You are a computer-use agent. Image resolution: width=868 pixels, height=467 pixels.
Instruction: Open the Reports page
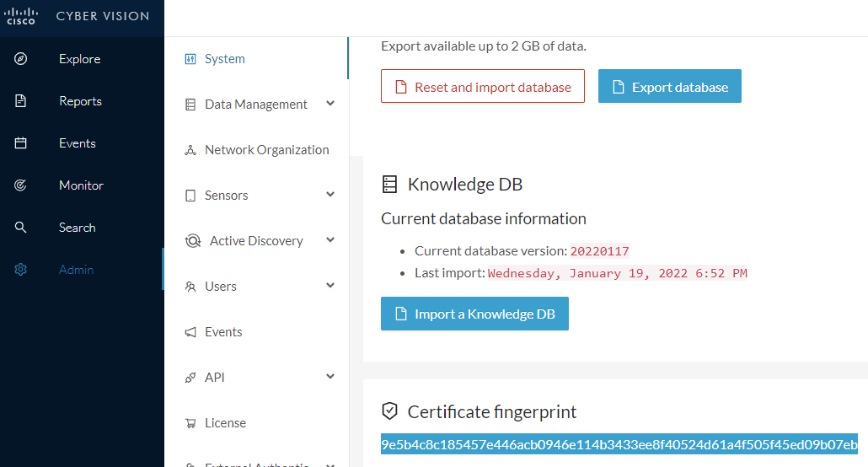click(x=80, y=101)
